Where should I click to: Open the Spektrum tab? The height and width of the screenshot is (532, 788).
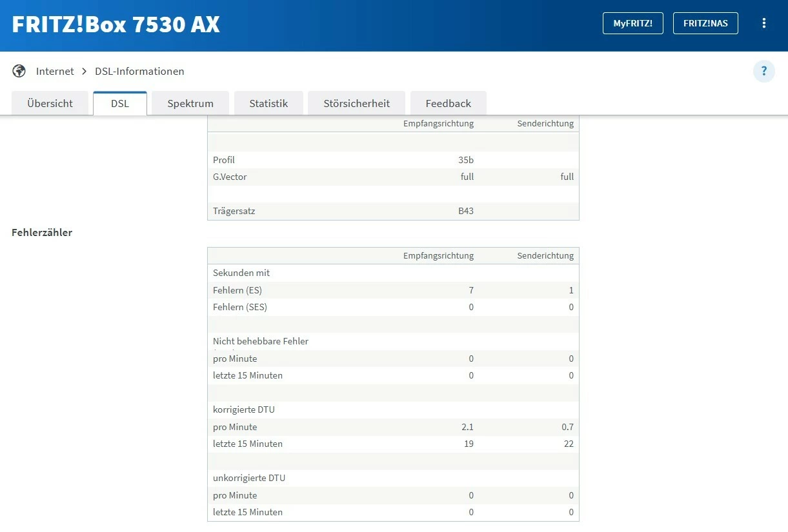[190, 103]
